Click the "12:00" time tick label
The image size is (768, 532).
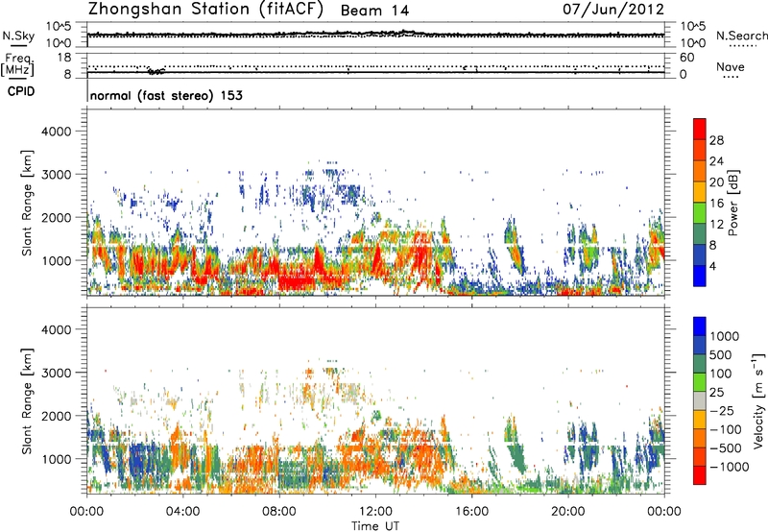point(375,512)
